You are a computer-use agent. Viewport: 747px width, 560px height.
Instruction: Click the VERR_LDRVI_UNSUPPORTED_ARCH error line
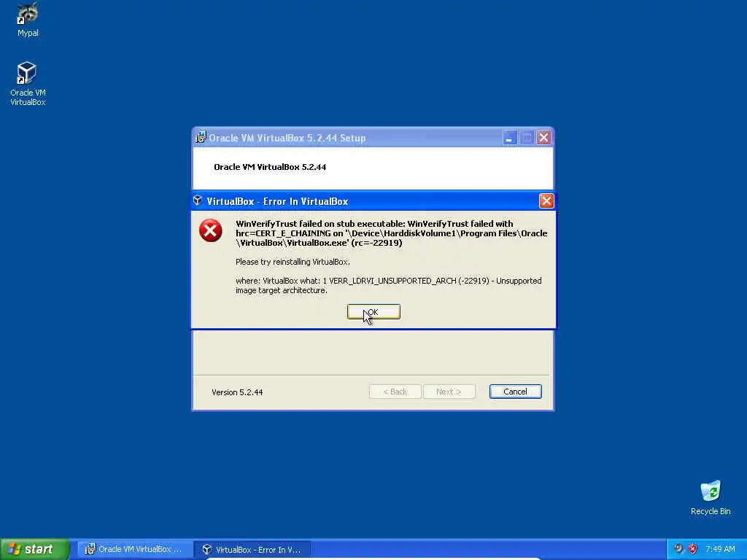click(388, 286)
